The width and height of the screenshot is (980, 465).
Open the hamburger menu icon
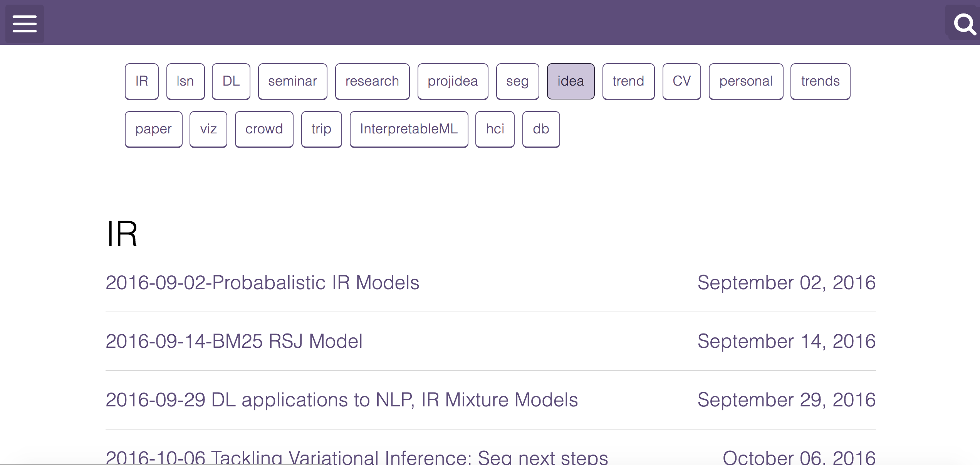[x=24, y=24]
